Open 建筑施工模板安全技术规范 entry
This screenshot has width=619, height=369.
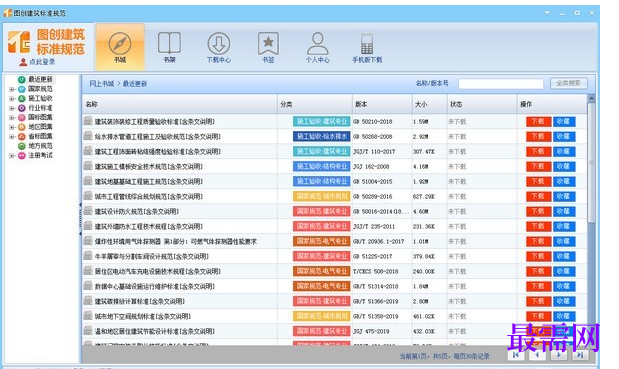pos(148,167)
